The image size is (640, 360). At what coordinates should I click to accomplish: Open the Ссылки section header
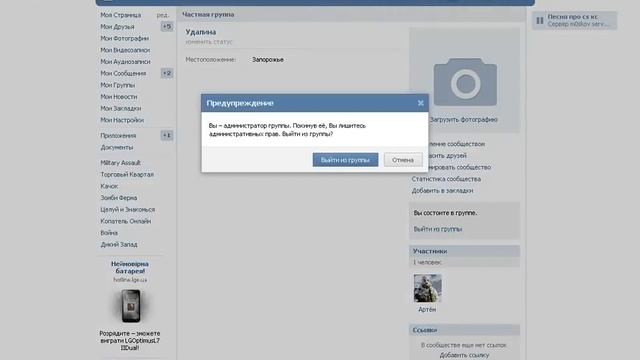click(x=464, y=330)
